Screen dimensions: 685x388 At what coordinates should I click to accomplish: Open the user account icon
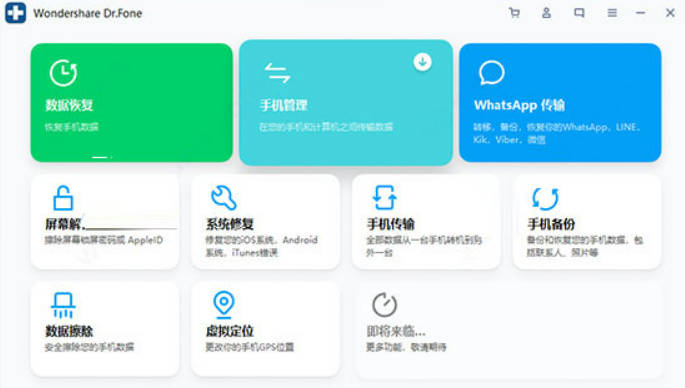pos(546,13)
